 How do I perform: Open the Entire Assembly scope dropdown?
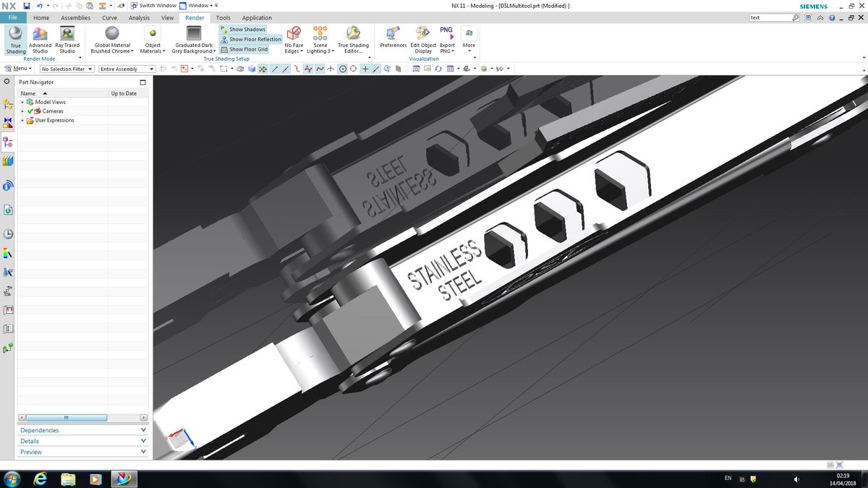coord(126,69)
